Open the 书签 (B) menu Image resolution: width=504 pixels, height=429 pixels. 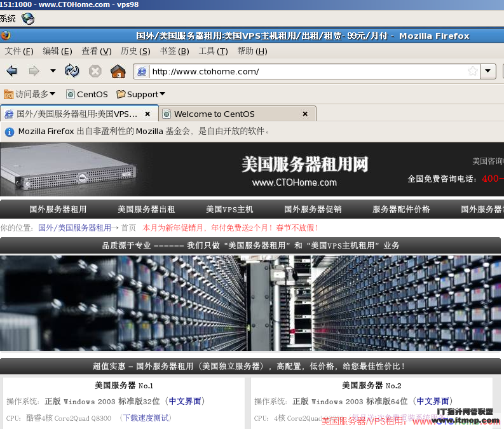pos(175,51)
